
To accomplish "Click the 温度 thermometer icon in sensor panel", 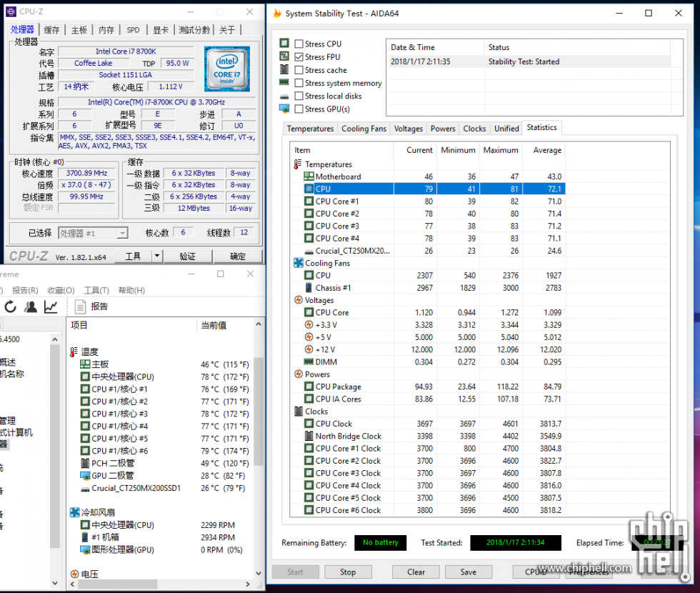I will pos(74,352).
